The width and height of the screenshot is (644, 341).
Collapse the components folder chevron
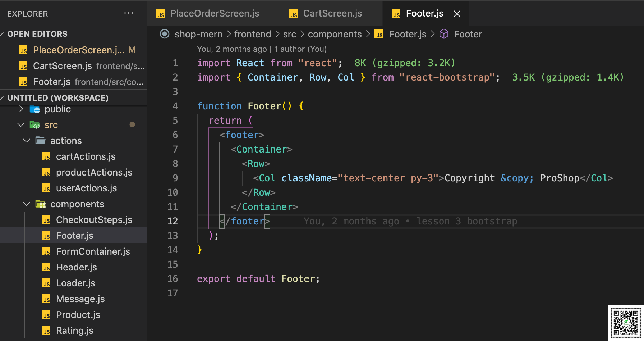pos(27,204)
